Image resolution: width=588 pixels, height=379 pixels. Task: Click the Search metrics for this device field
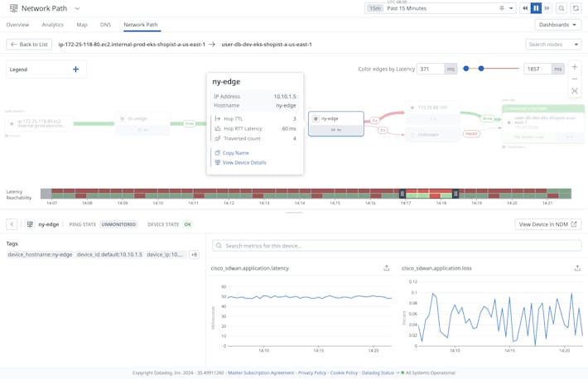(x=397, y=246)
